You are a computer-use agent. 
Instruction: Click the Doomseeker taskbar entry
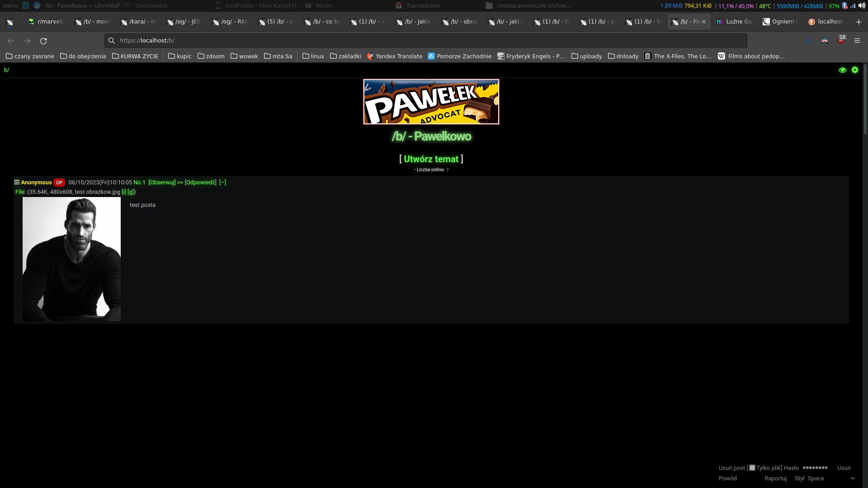pyautogui.click(x=146, y=6)
